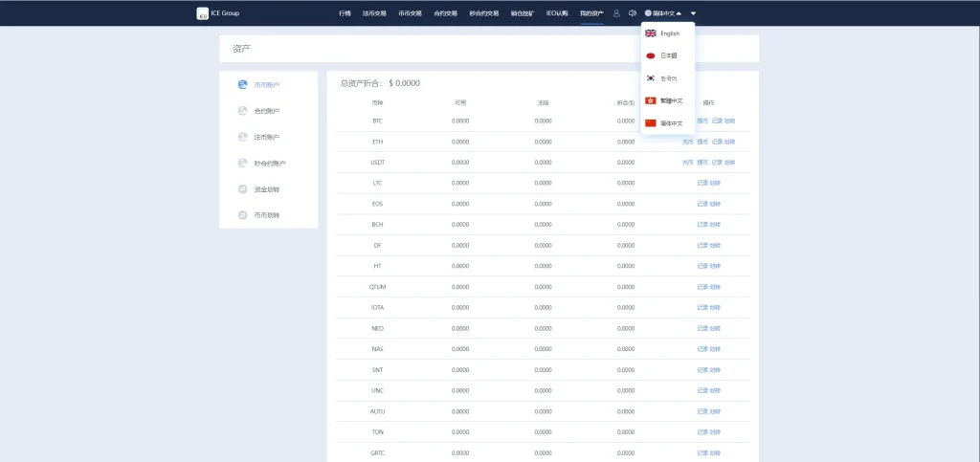
Task: Click the 币币账户 wallet icon in sidebar
Action: pyautogui.click(x=243, y=85)
